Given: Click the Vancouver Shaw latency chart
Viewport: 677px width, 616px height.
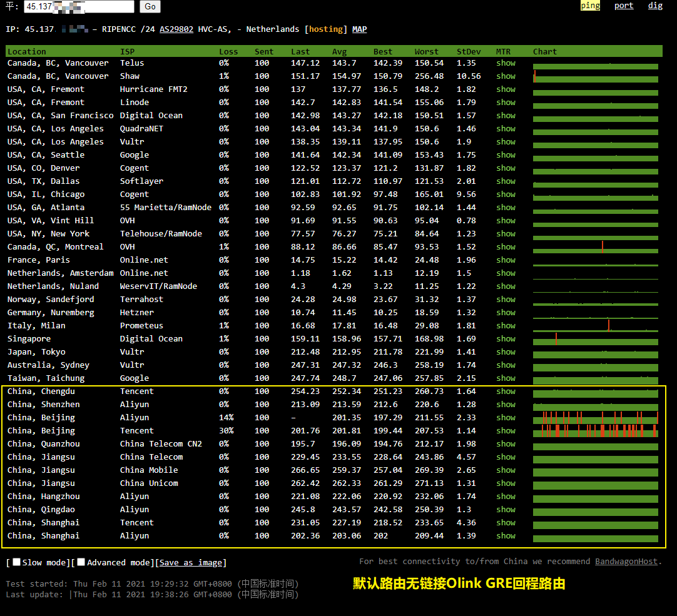Looking at the screenshot, I should coord(596,76).
